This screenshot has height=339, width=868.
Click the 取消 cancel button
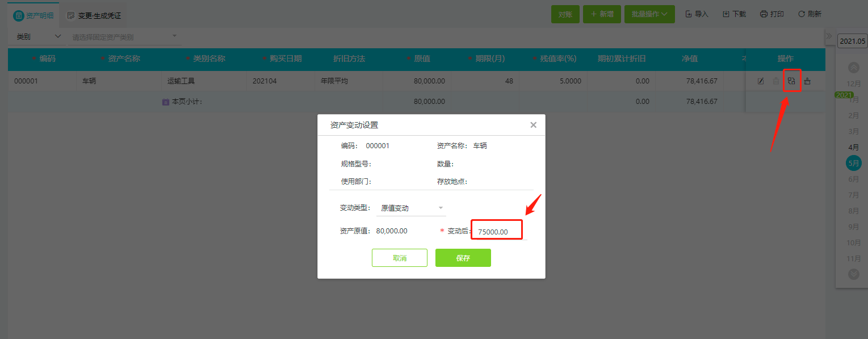coord(399,257)
